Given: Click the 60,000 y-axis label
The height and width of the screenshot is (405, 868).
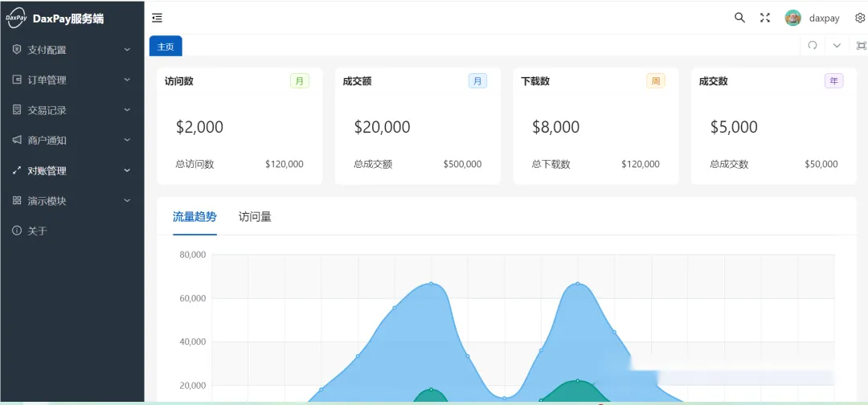Looking at the screenshot, I should click(193, 298).
